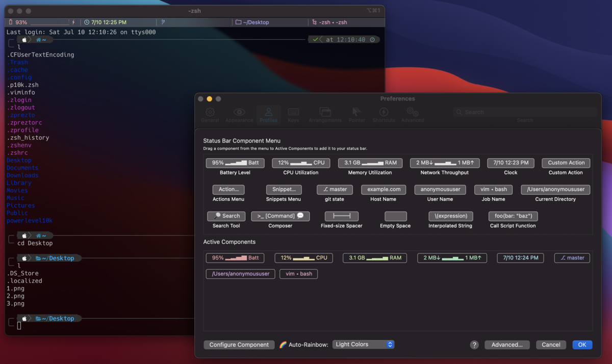Screen dimensions: 612x364
Task: Select the Search Tool component
Action: [226, 216]
